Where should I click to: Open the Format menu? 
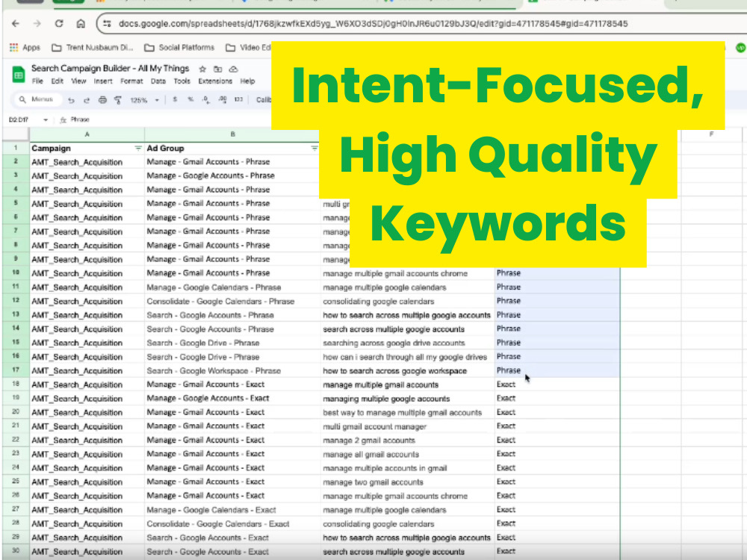coord(131,81)
